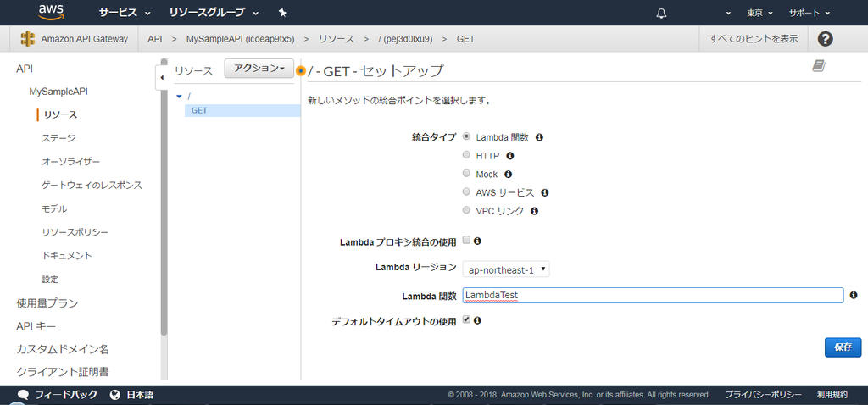Click the API heading in sidebar
868x405 pixels.
coord(25,68)
